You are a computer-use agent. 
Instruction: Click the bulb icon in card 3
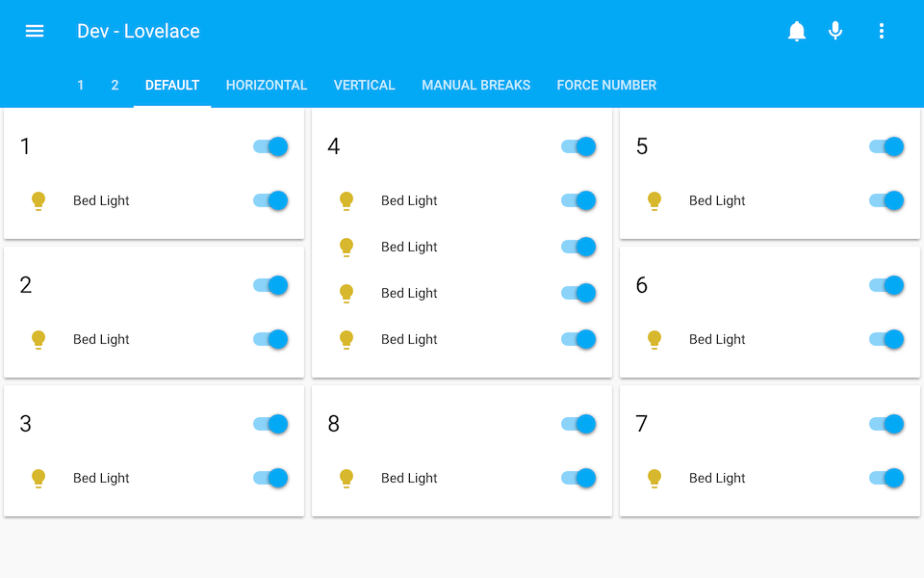pyautogui.click(x=38, y=478)
